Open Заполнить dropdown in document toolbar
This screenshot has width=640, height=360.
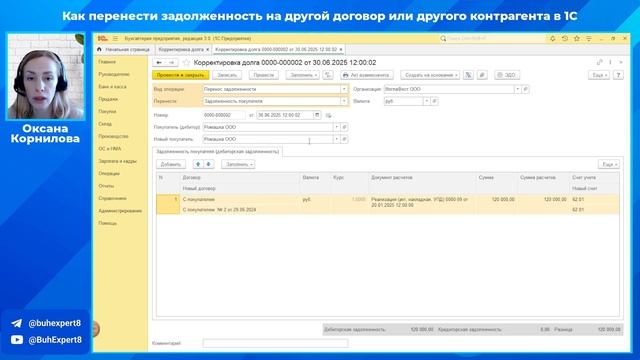point(303,75)
